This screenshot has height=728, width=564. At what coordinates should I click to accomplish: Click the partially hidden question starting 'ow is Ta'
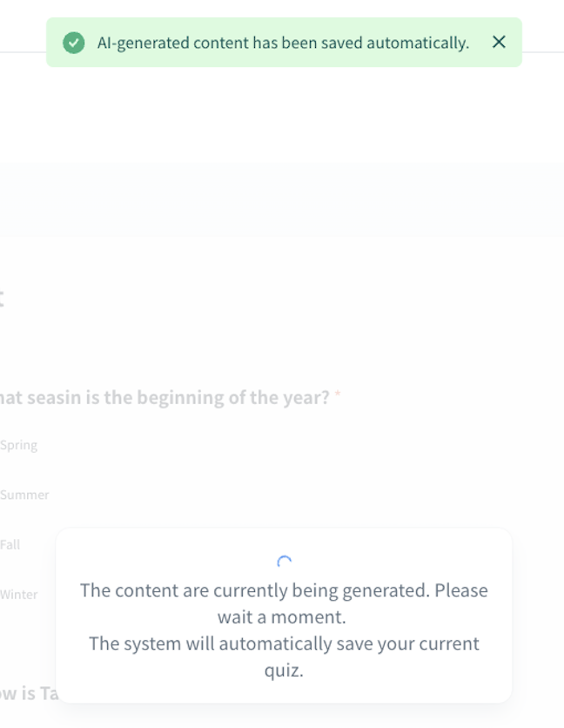pyautogui.click(x=29, y=694)
